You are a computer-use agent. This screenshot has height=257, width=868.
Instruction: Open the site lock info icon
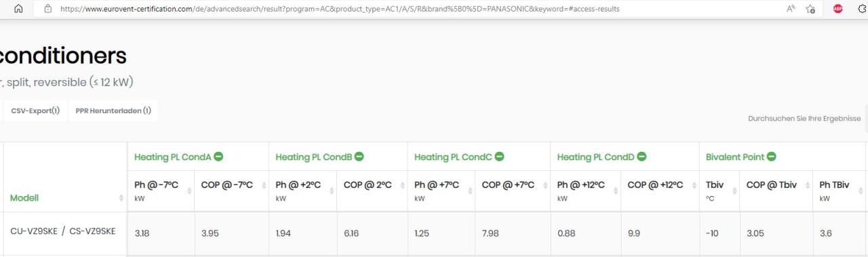(47, 9)
